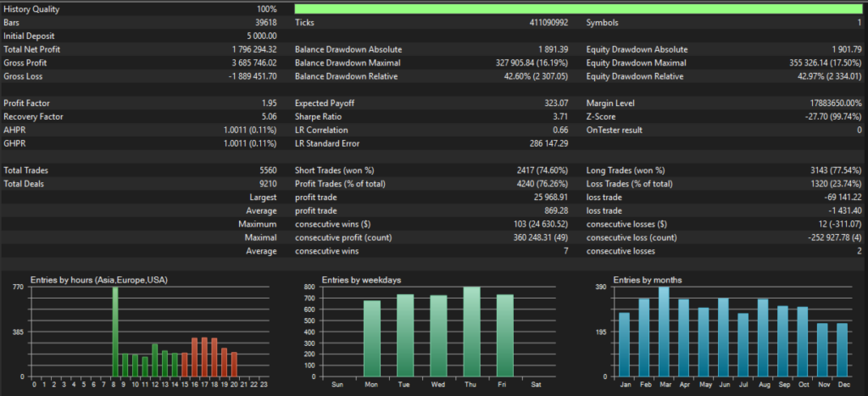Click the Entries by weekdays chart title

[361, 280]
